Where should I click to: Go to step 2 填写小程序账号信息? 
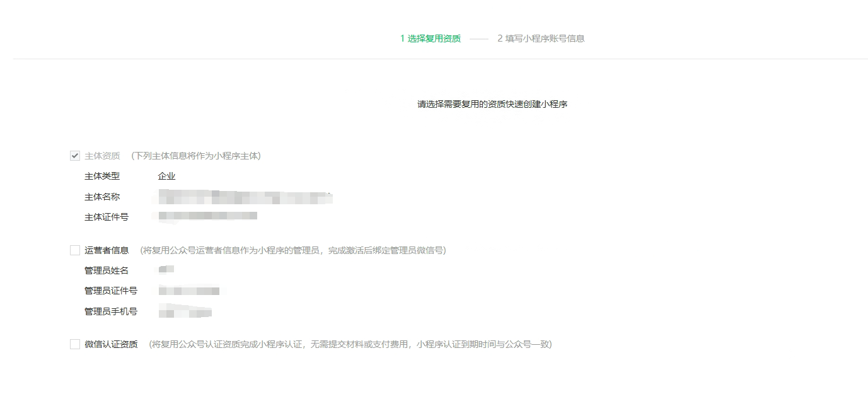(541, 38)
